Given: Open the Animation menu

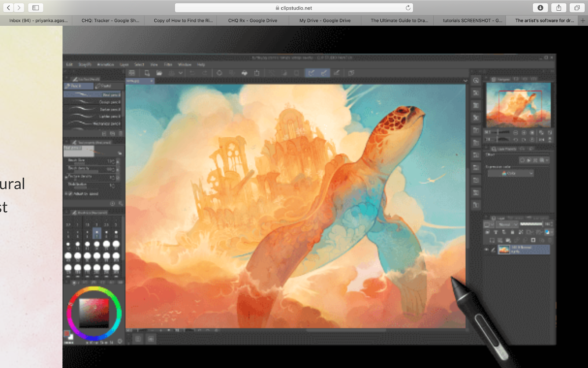Looking at the screenshot, I should (x=105, y=64).
